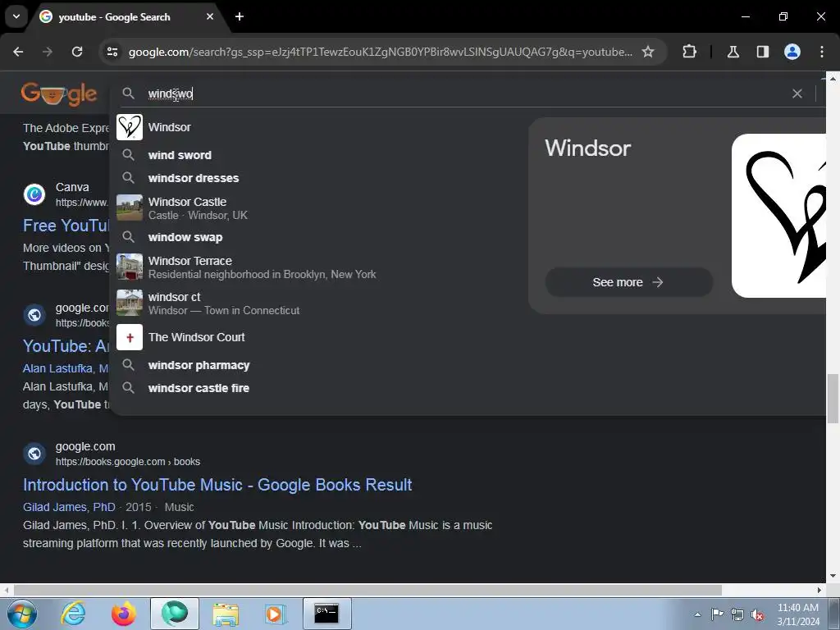840x630 pixels.
Task: Launch Internet Explorer from the taskbar
Action: pyautogui.click(x=73, y=614)
